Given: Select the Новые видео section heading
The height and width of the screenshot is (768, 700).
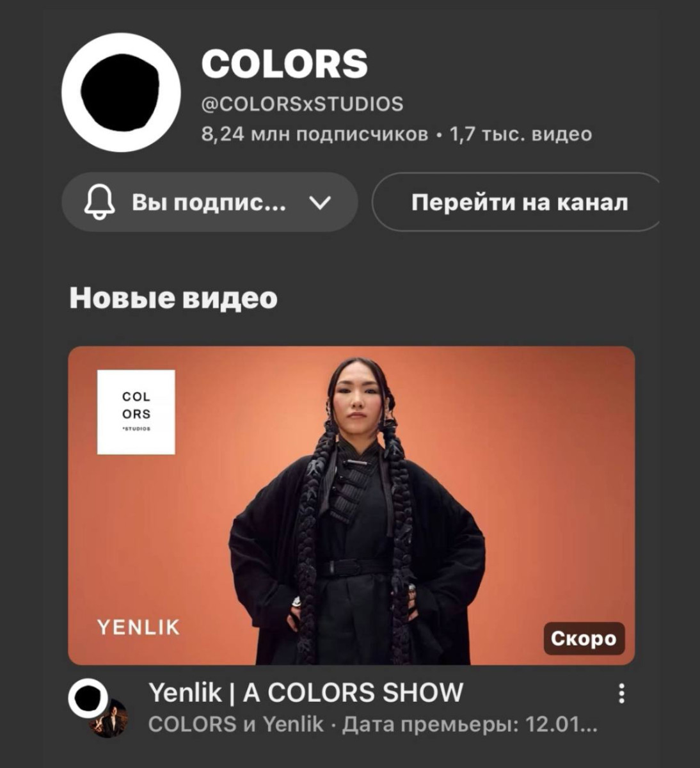Looking at the screenshot, I should tap(173, 298).
